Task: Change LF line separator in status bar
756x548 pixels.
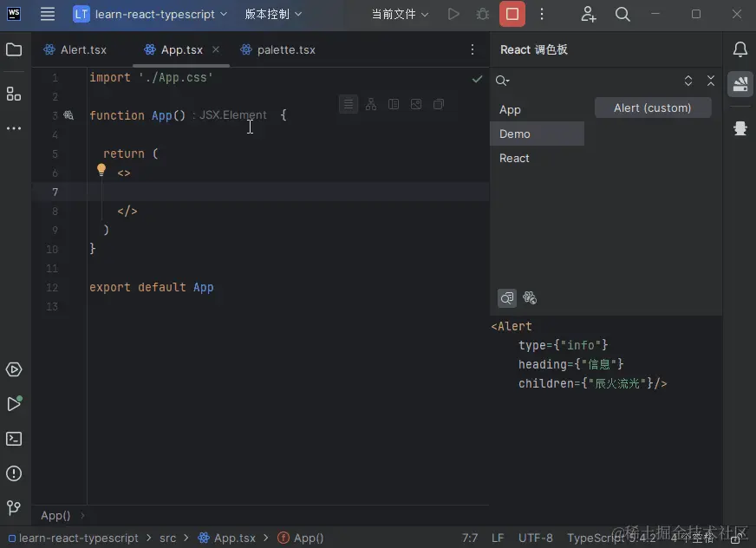Action: (x=498, y=538)
